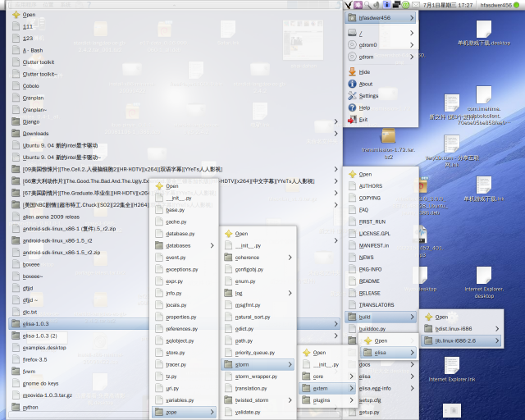Expand the root / drive submenu arrow
This screenshot has width=525, height=420.
(x=412, y=33)
